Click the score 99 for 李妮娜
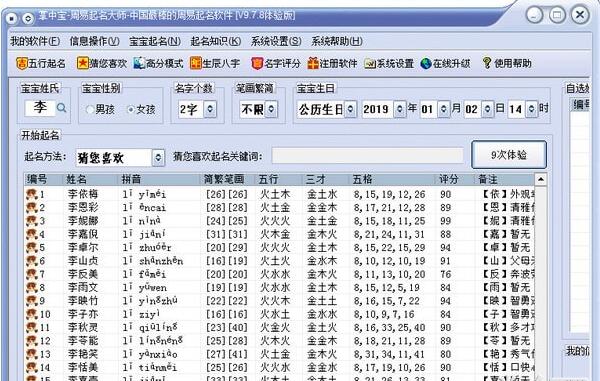 445,221
